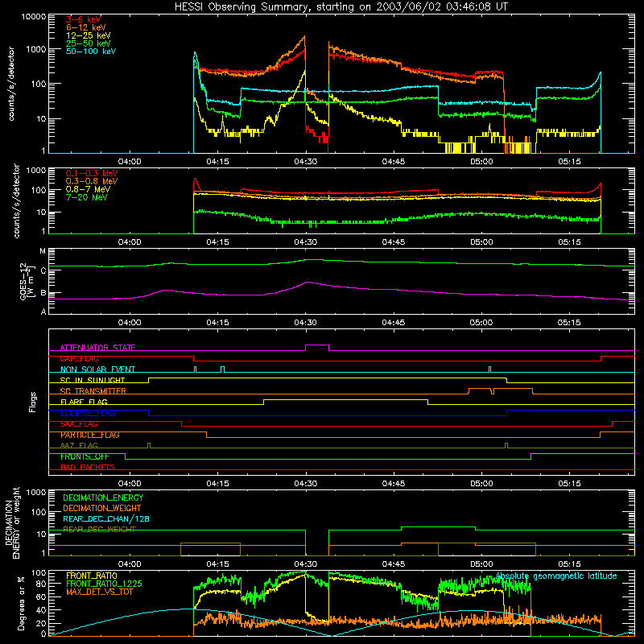Click the PARTICLE_FLAG label

coord(90,435)
